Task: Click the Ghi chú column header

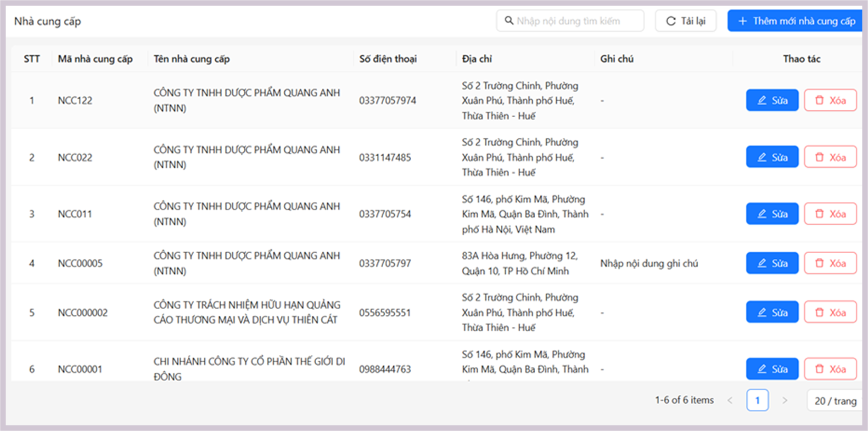Action: [x=616, y=59]
